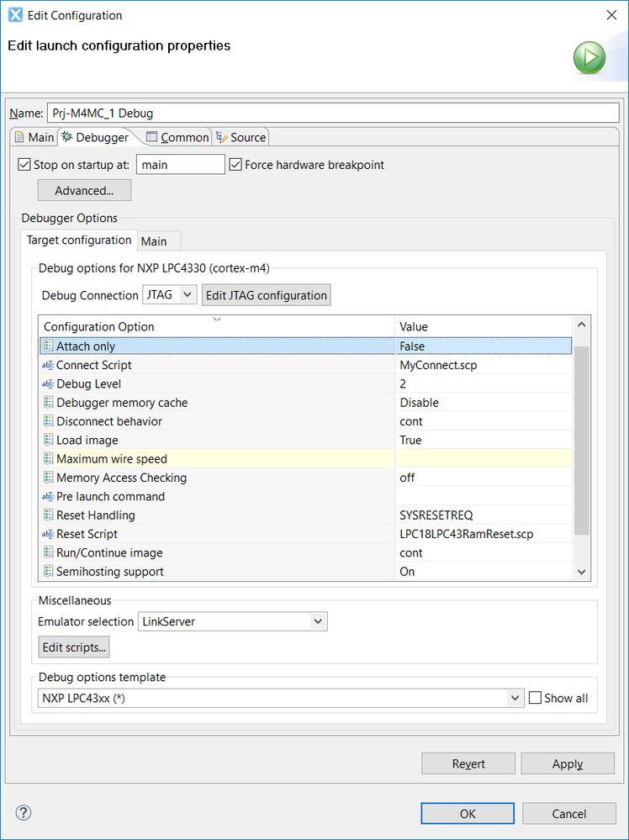Enable the Show all checkbox
629x840 pixels.
536,698
